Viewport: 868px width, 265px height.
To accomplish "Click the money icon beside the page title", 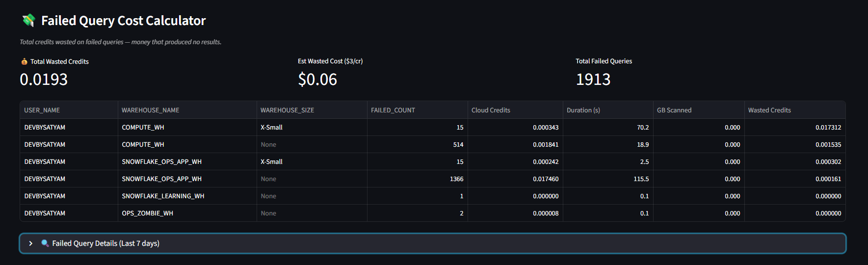I will [28, 21].
